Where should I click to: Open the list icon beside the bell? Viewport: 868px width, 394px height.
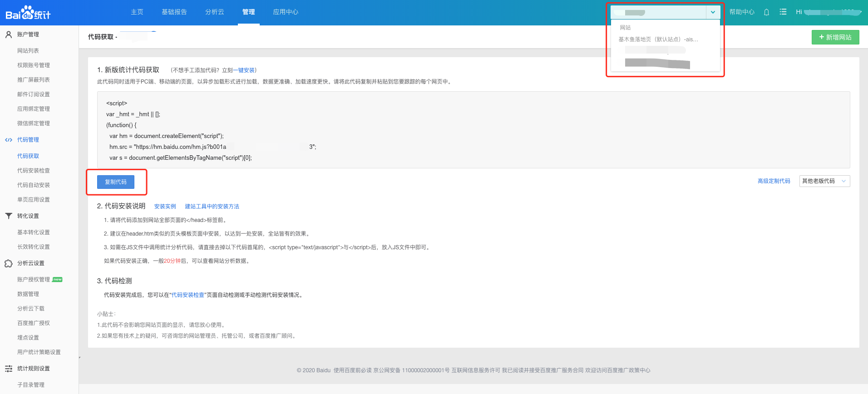pyautogui.click(x=783, y=12)
